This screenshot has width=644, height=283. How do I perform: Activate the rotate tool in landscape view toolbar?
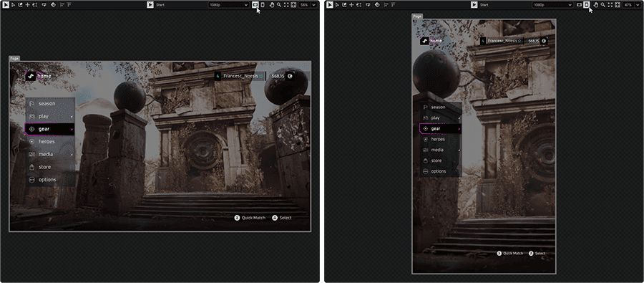coord(20,4)
